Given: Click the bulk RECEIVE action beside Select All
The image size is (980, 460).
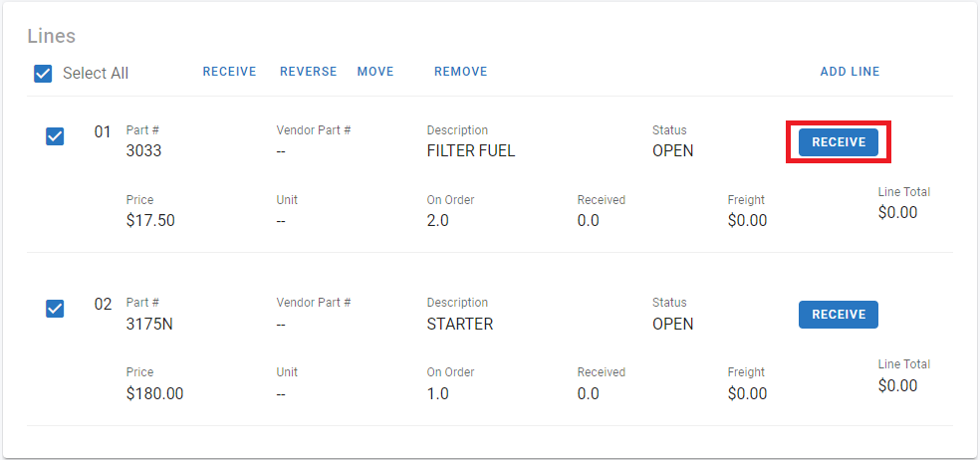Looking at the screenshot, I should click(x=229, y=72).
